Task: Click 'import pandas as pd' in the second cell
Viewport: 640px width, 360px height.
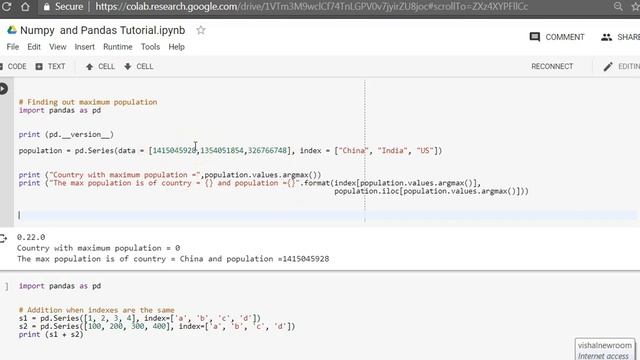Action: [x=60, y=286]
